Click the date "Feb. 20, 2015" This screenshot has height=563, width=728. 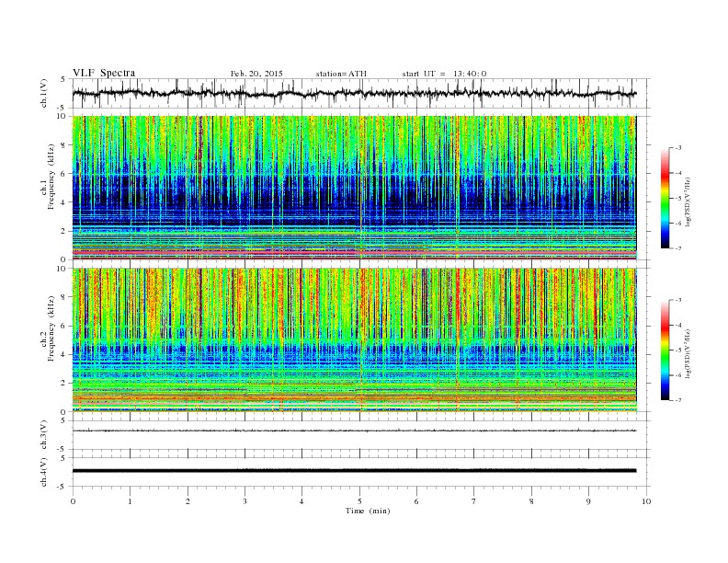(256, 74)
